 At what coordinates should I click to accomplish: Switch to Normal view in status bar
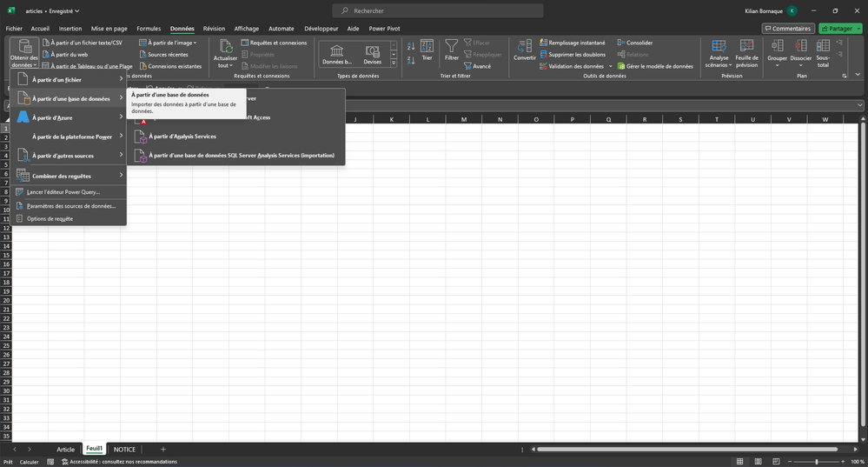[x=739, y=462]
